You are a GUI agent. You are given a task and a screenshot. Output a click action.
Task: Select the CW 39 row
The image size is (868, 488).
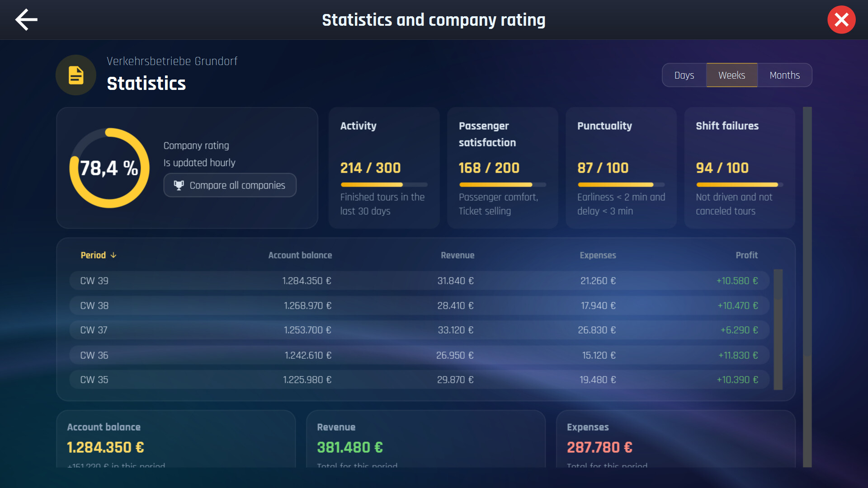420,281
